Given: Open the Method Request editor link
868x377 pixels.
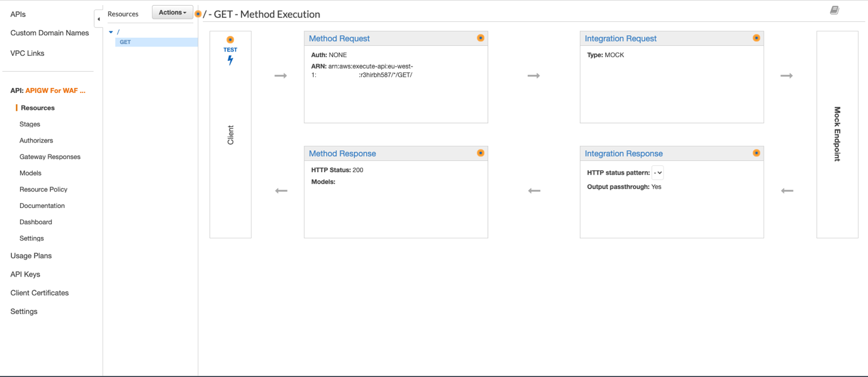Looking at the screenshot, I should pos(339,38).
